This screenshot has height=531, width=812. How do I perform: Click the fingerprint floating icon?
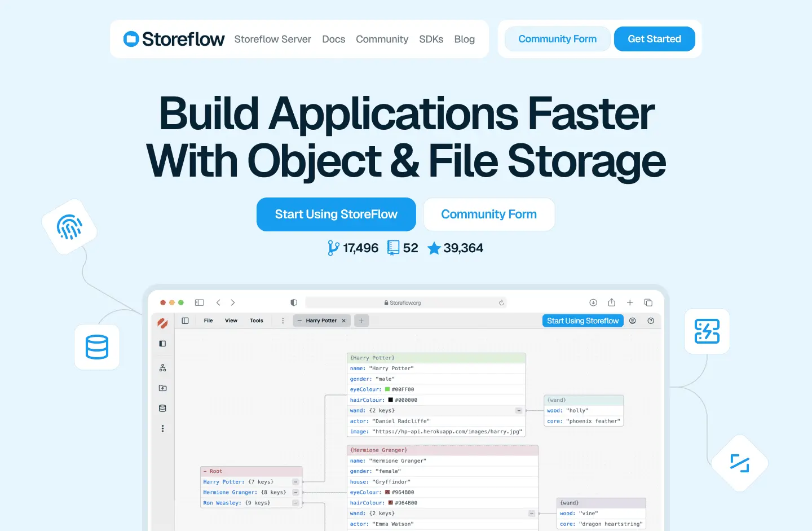pyautogui.click(x=69, y=227)
